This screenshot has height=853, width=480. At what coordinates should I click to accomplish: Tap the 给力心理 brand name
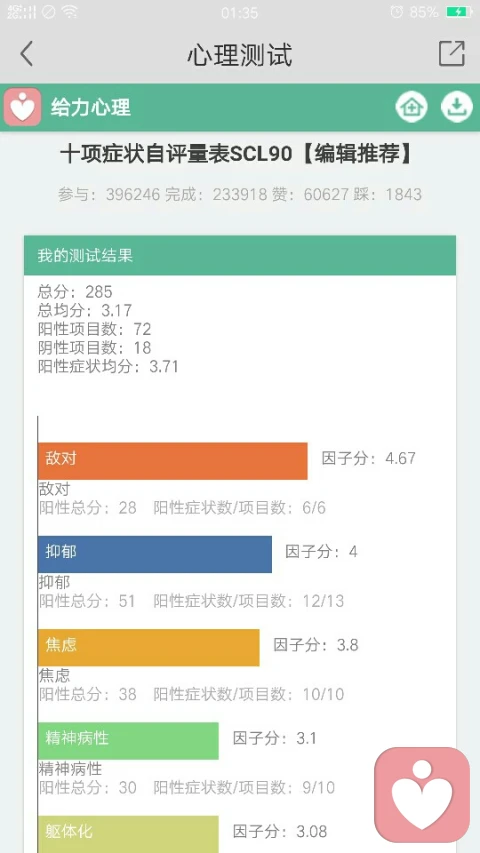coord(91,107)
